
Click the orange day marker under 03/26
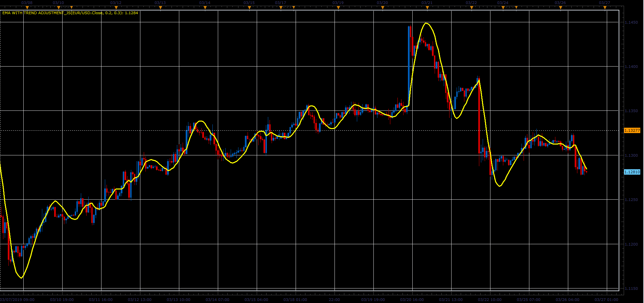click(560, 7)
